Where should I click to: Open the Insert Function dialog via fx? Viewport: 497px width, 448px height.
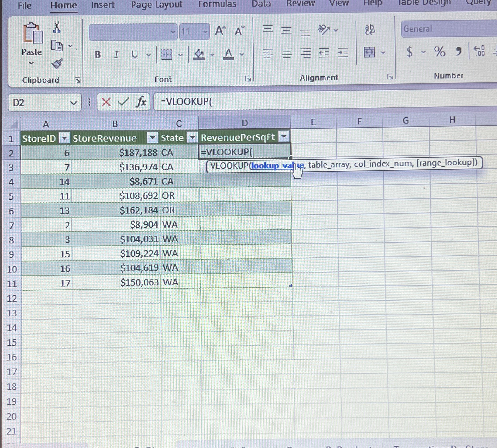(x=141, y=102)
